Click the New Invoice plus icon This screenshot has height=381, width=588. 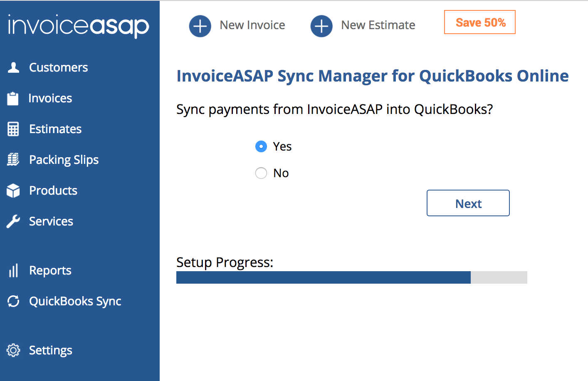click(200, 26)
